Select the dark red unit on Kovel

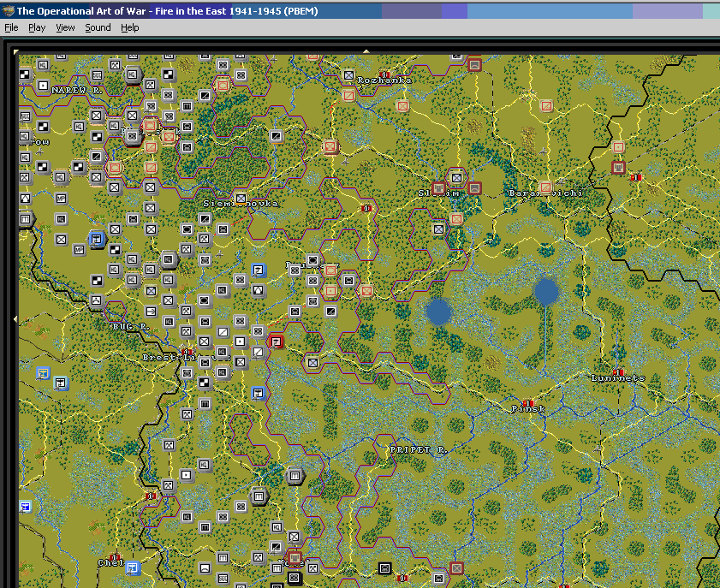pyautogui.click(x=295, y=557)
